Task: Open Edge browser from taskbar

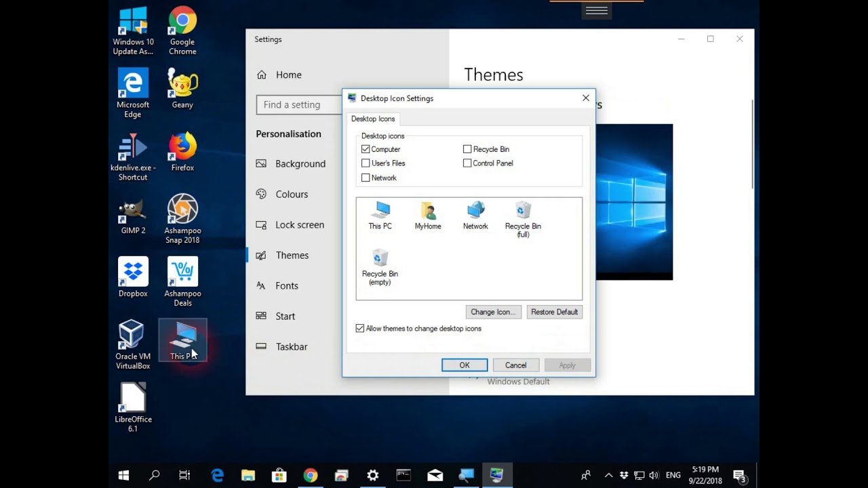Action: (217, 476)
